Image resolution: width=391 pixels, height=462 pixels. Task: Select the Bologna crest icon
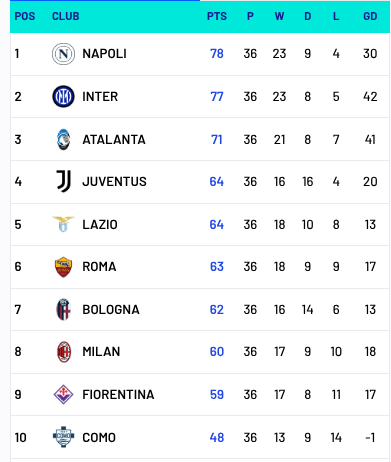[x=63, y=309]
